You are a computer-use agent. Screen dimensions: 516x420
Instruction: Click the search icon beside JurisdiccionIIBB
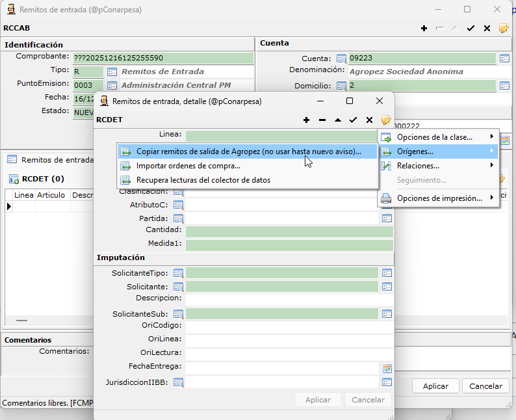(177, 382)
